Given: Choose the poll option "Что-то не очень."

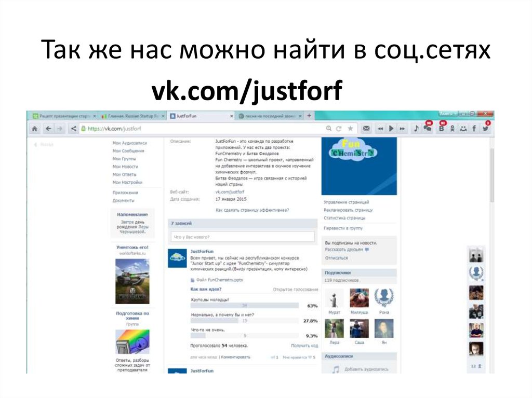Looking at the screenshot, I should pos(208,329).
